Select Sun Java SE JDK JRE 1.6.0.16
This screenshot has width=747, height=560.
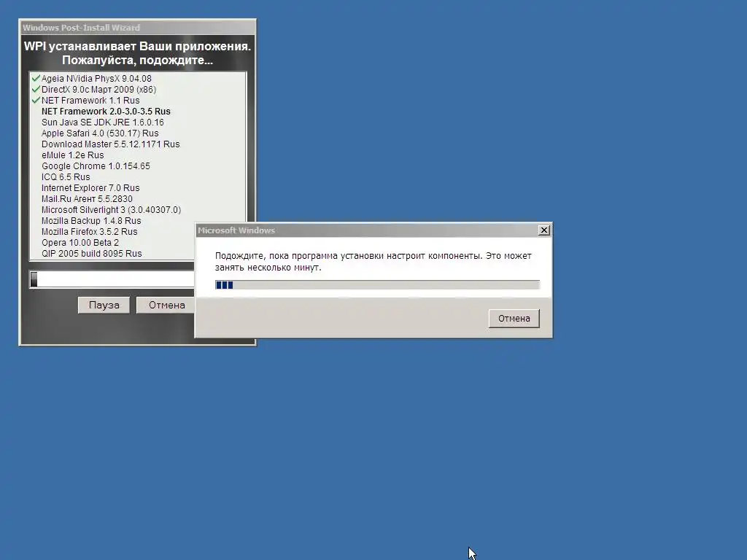[102, 122]
